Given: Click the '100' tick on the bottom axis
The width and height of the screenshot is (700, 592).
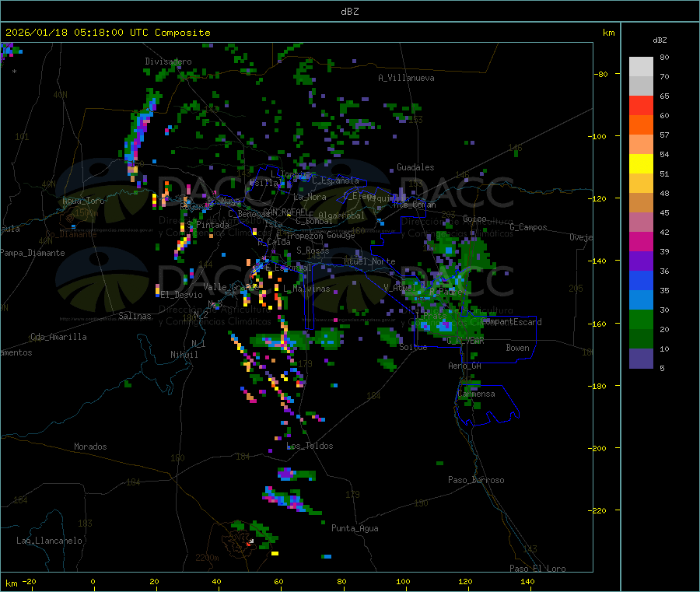Looking at the screenshot, I should coord(403,582).
